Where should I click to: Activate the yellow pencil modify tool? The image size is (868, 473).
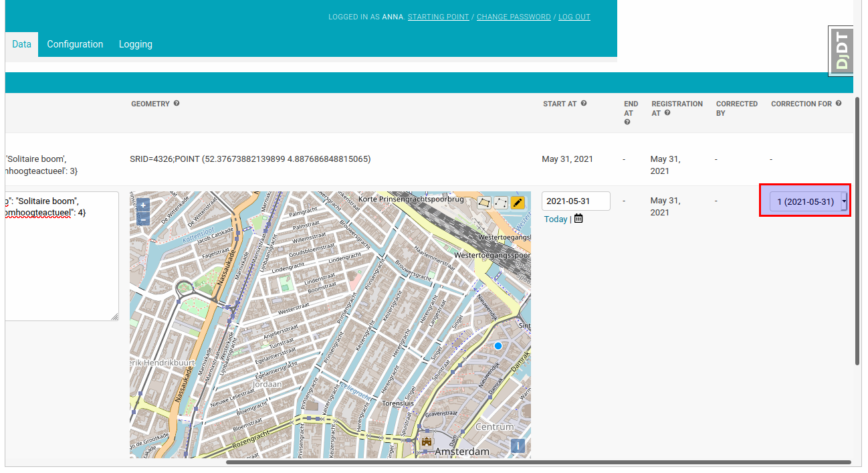[x=518, y=202]
